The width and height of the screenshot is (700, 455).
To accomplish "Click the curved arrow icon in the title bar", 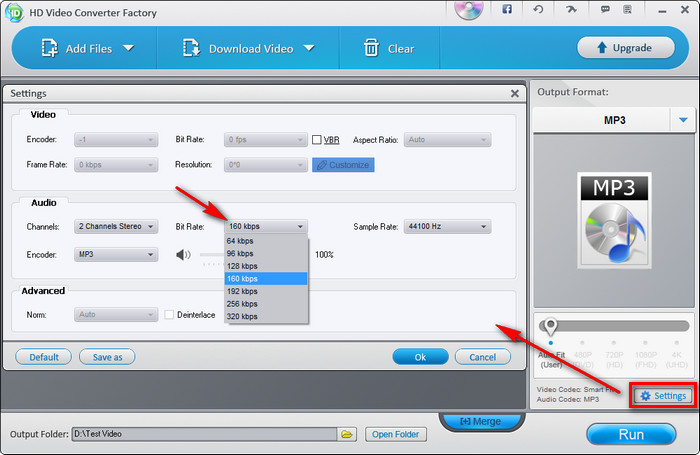I will (571, 9).
